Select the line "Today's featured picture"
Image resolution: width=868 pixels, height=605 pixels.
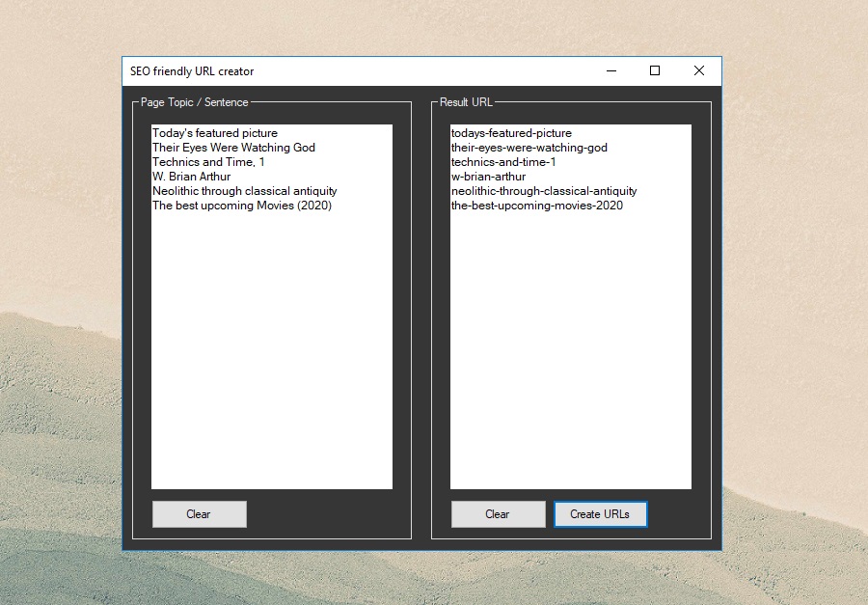tap(214, 132)
